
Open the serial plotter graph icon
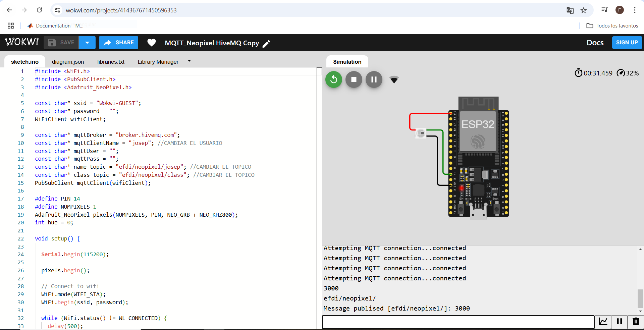pos(603,322)
